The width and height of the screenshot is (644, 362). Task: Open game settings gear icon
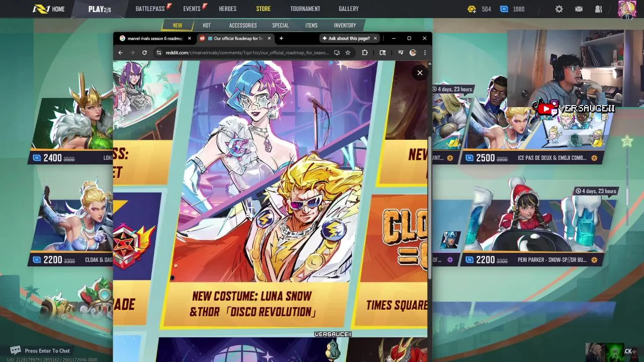pos(559,9)
